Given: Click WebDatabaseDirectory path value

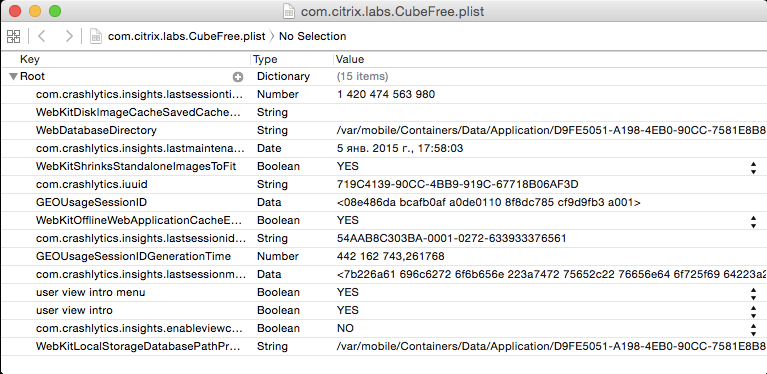Looking at the screenshot, I should tap(551, 131).
